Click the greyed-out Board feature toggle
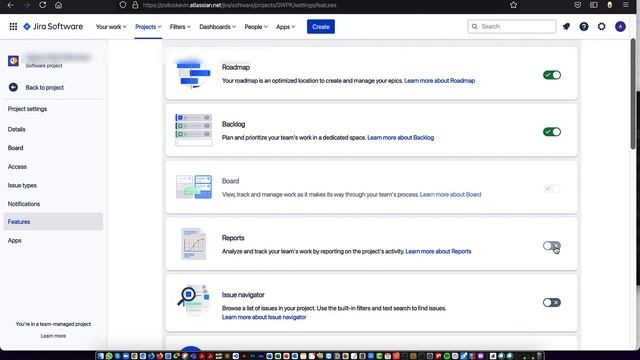The height and width of the screenshot is (360, 640). (x=552, y=189)
